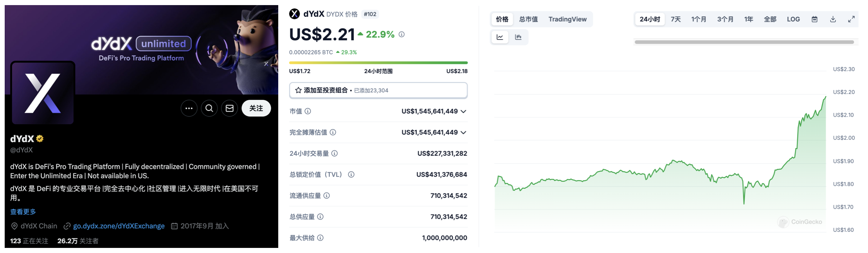Switch to line chart view
The width and height of the screenshot is (868, 253).
tap(500, 37)
